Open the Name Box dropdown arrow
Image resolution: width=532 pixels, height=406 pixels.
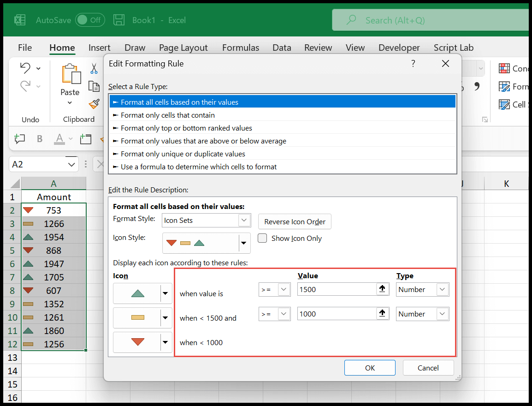click(x=71, y=165)
